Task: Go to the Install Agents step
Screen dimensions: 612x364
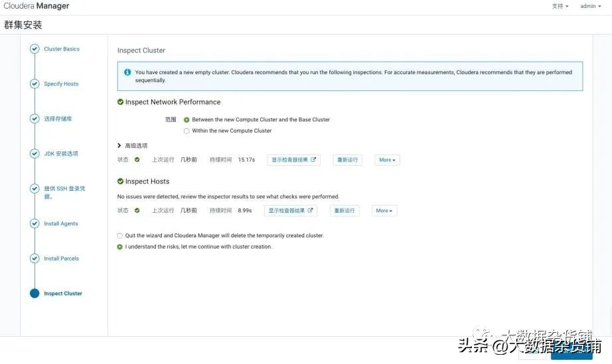Action: (x=61, y=223)
